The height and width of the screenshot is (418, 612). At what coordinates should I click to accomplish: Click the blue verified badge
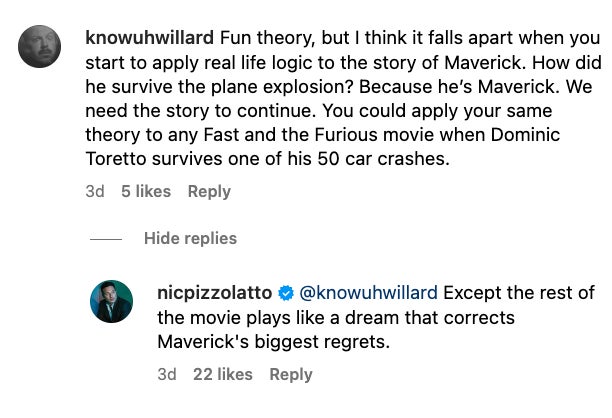(x=285, y=294)
